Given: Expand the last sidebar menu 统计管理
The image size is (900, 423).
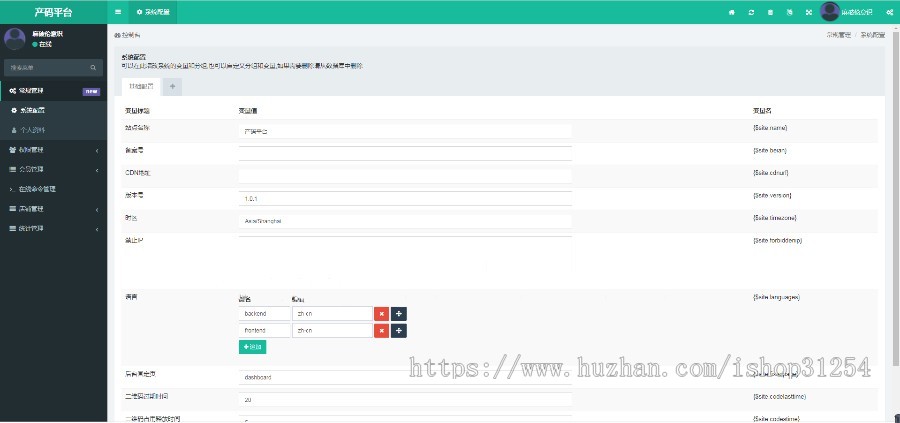Looking at the screenshot, I should (x=53, y=228).
